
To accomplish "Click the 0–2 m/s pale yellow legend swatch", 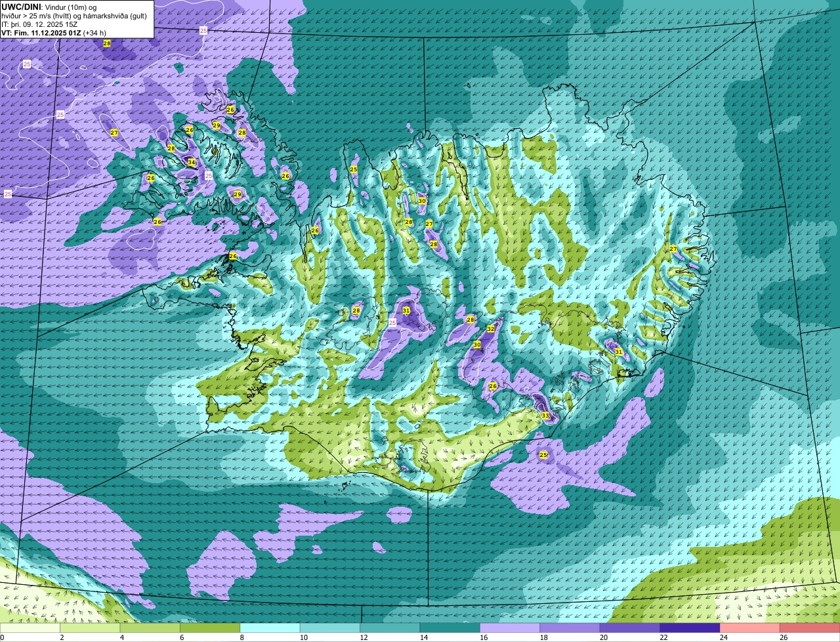I will (30, 628).
